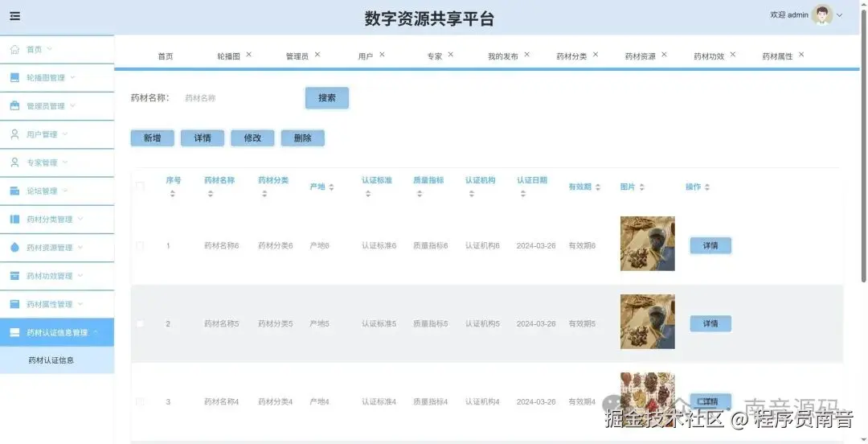
Task: Click the 药材功效管理 sidebar icon
Action: click(15, 276)
